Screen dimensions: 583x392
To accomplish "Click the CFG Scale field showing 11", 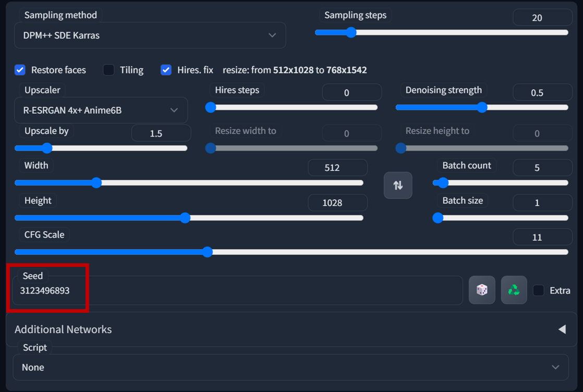I will coord(542,237).
